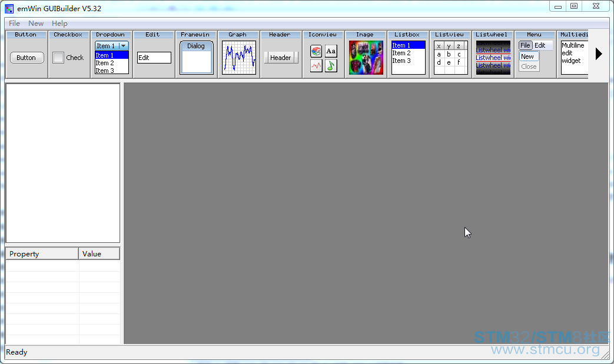Image resolution: width=614 pixels, height=364 pixels.
Task: Add a Graph widget from the palette
Action: (238, 54)
